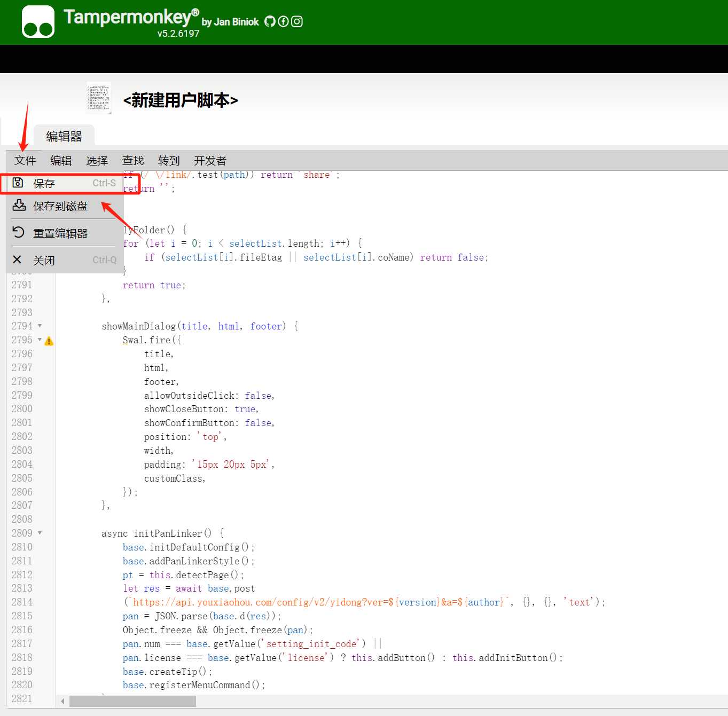Screen dimensions: 728x716
Task: Choose 重置编辑器 menu entry
Action: [x=65, y=233]
